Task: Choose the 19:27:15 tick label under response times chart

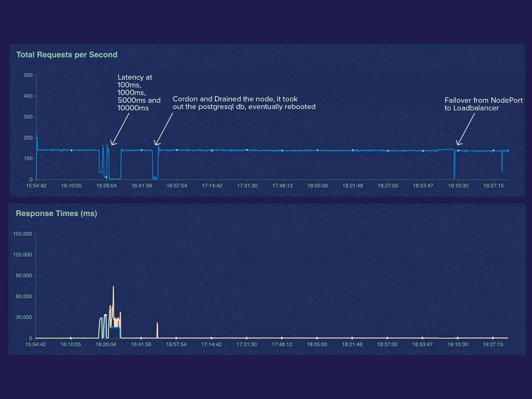Action: click(x=493, y=344)
